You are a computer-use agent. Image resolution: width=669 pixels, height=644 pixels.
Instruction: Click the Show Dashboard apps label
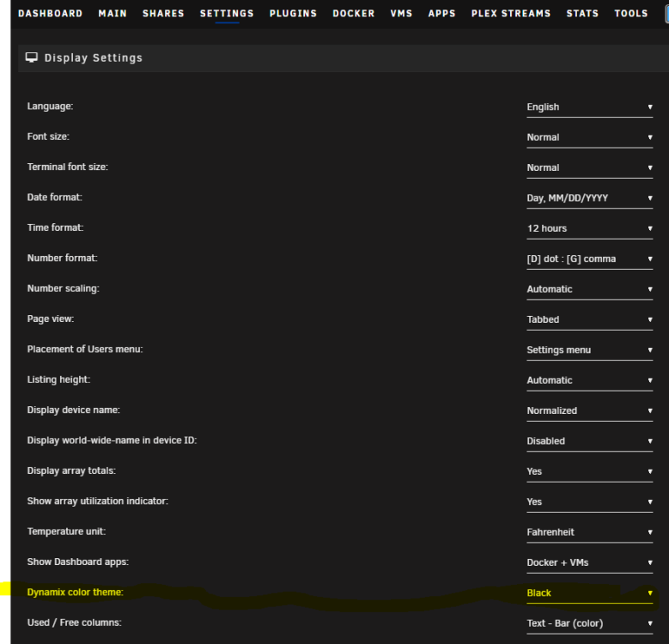tap(77, 562)
